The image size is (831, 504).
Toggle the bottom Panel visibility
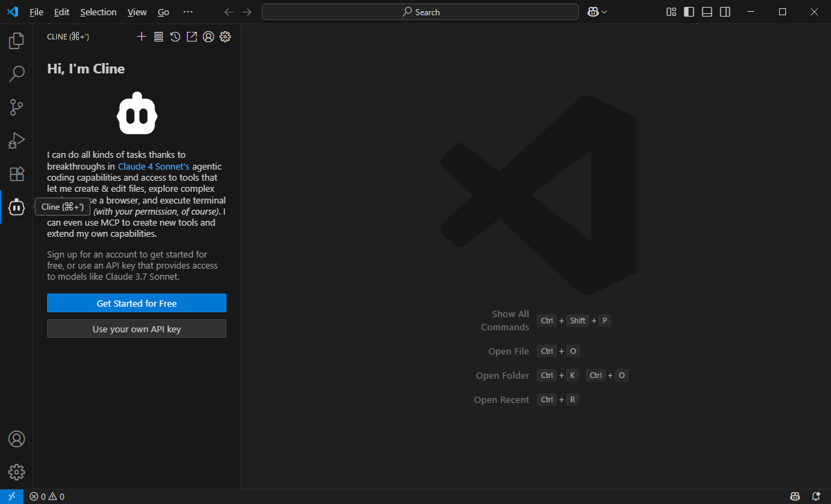707,12
